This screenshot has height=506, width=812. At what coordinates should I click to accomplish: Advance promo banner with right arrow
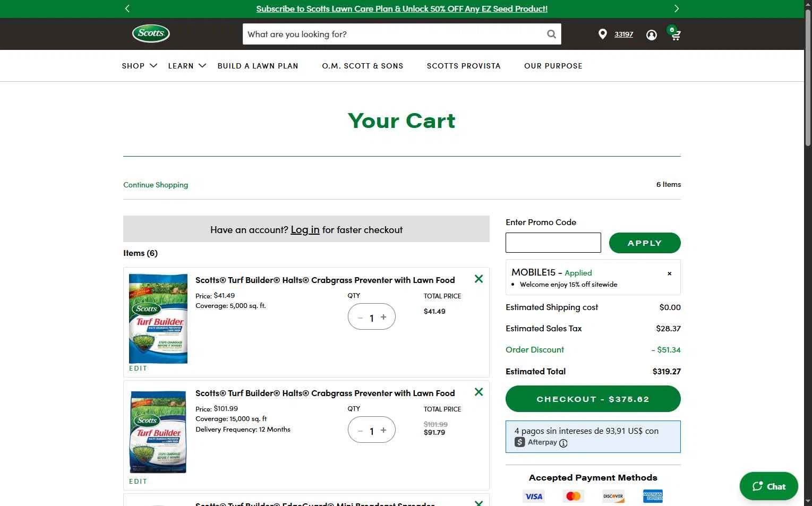676,8
